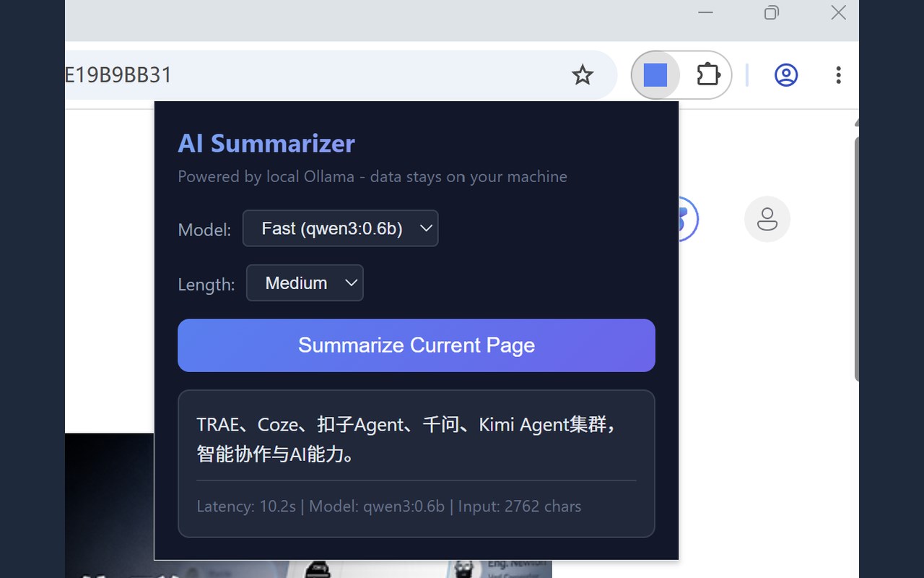The height and width of the screenshot is (578, 924).
Task: Click the summary text mentioning TRAE and Coze
Action: 407,439
